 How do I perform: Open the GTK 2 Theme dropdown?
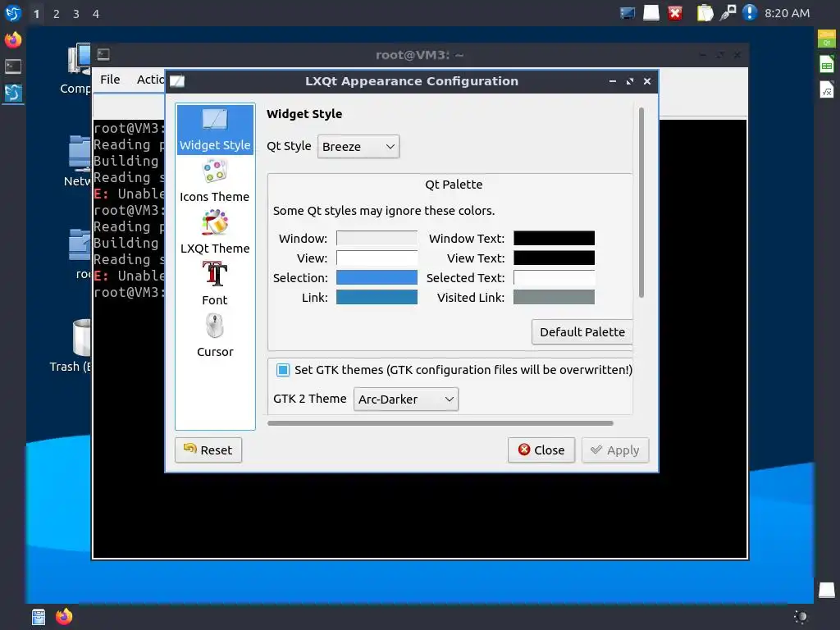click(405, 399)
